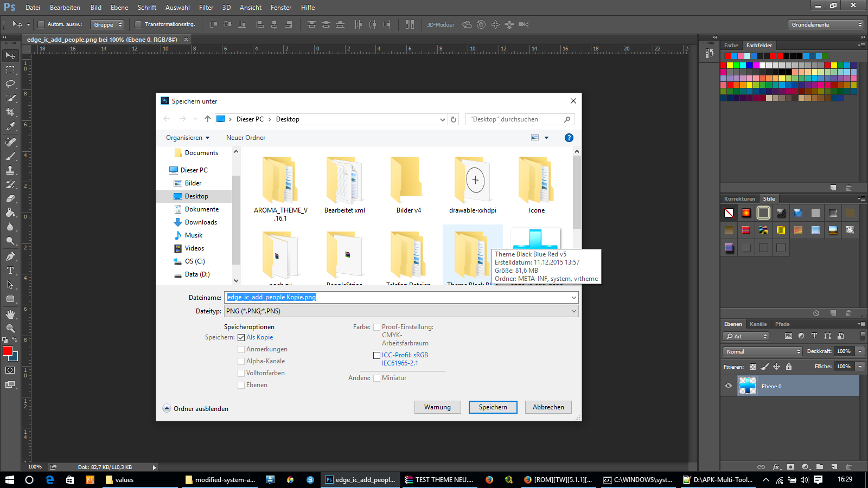Open the Dateityp PNG format dropdown
This screenshot has width=868, height=488.
401,311
